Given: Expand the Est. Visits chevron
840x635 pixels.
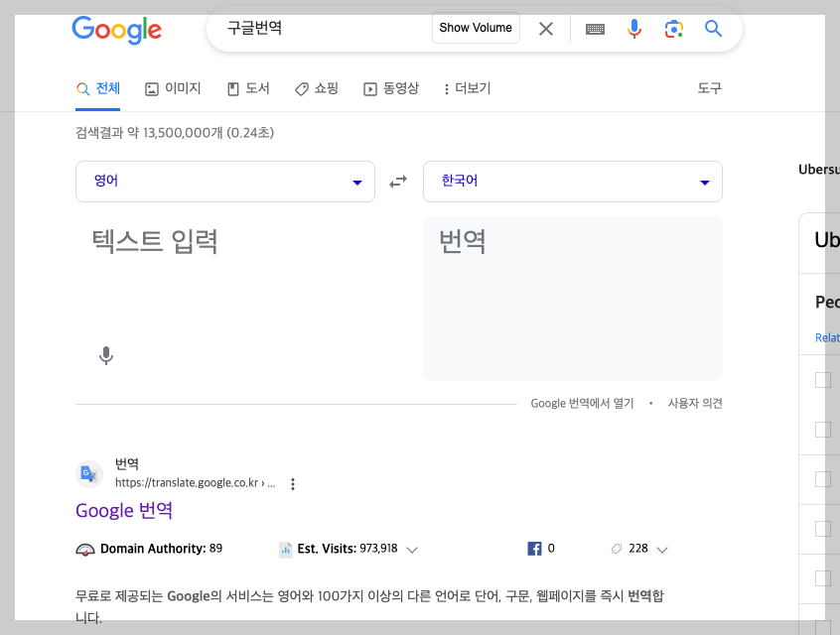Looking at the screenshot, I should 412,550.
